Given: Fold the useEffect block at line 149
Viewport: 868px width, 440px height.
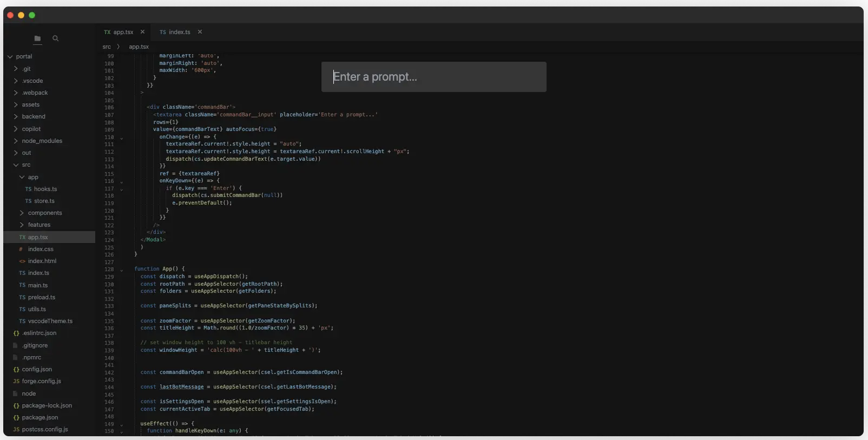Looking at the screenshot, I should click(x=121, y=424).
